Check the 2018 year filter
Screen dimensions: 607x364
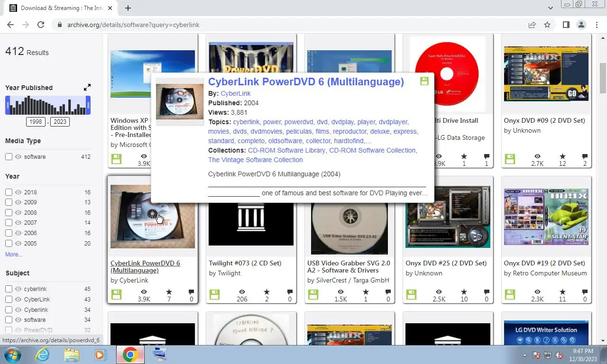coord(9,192)
